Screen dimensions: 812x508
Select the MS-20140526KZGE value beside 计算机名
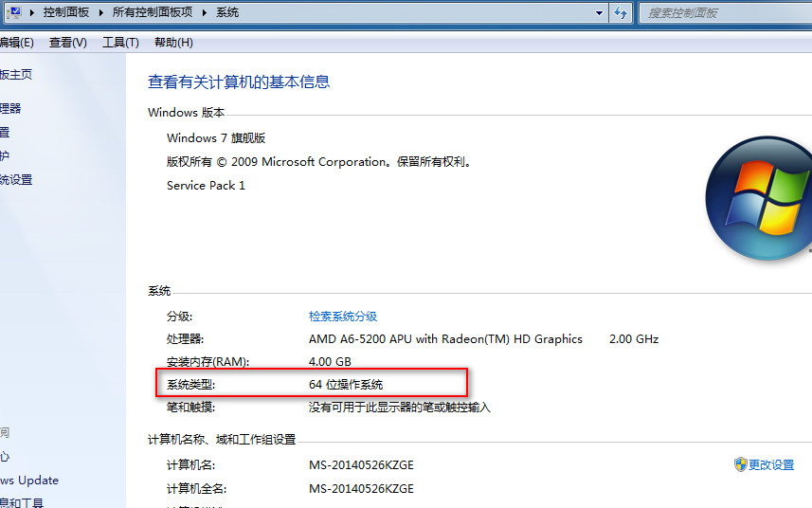361,465
